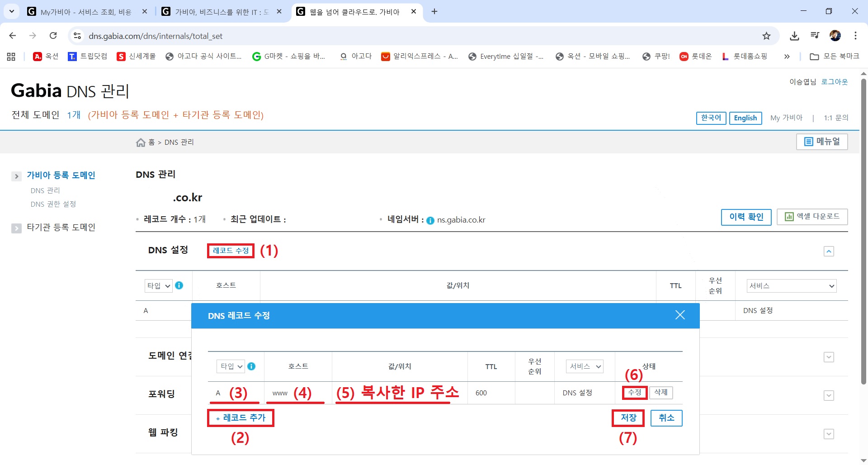Bookmark this page with the star icon
Viewport: 868px width, 465px height.
coord(766,36)
